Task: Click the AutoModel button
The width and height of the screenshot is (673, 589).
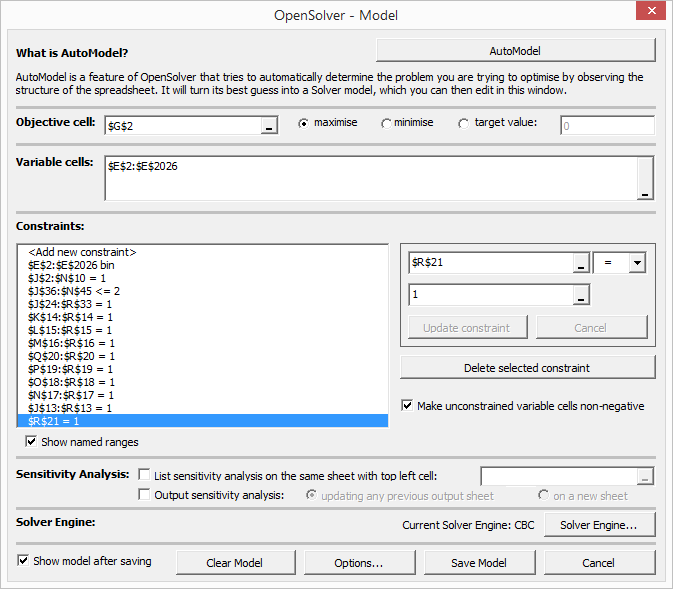Action: (x=515, y=51)
